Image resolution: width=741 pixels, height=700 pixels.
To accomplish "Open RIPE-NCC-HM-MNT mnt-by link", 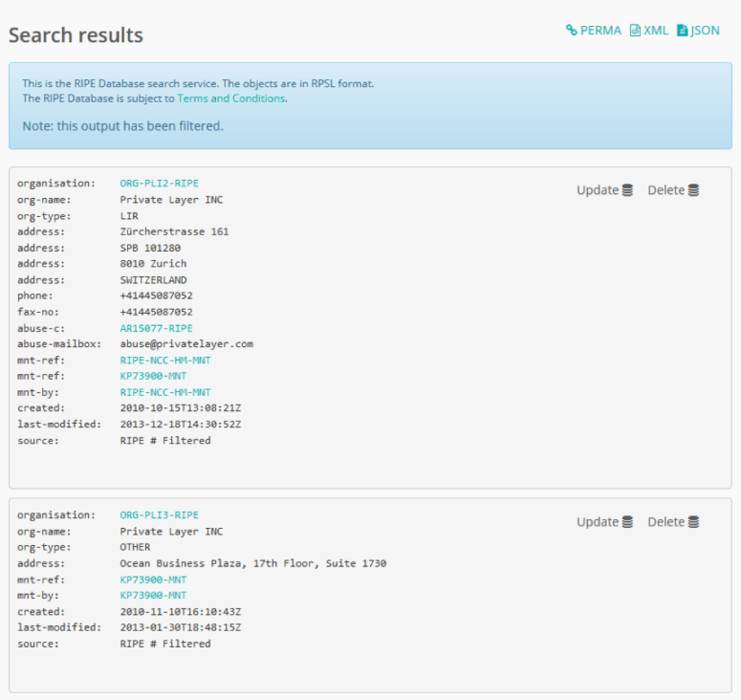I will (165, 392).
